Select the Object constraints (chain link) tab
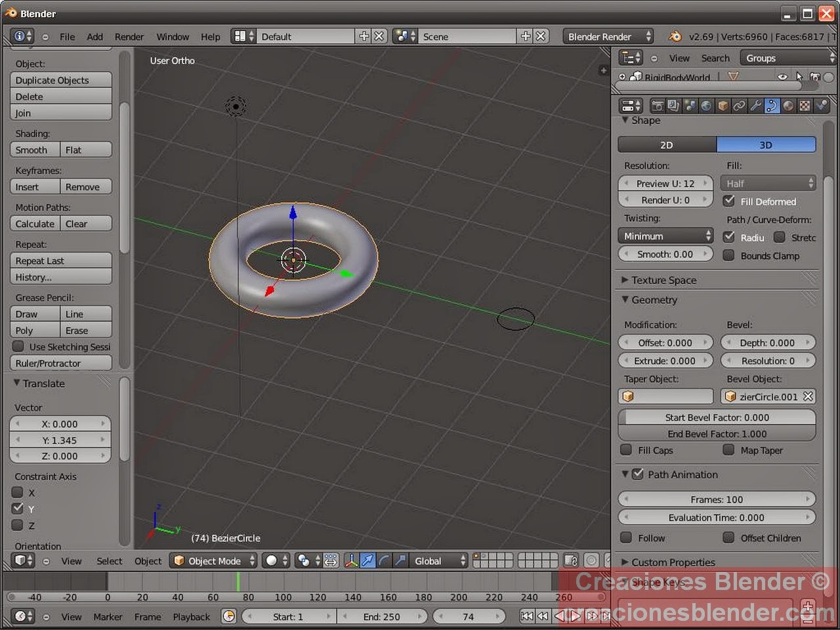 740,105
